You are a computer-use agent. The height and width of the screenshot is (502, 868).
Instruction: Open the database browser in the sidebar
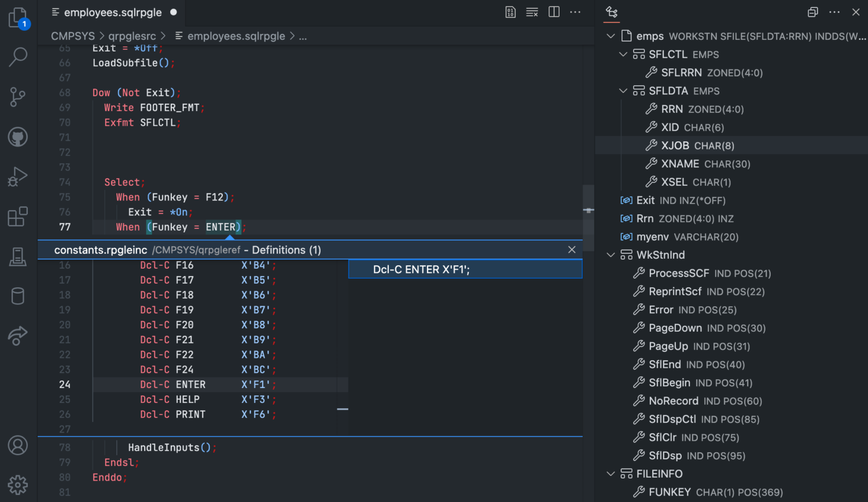(x=17, y=296)
